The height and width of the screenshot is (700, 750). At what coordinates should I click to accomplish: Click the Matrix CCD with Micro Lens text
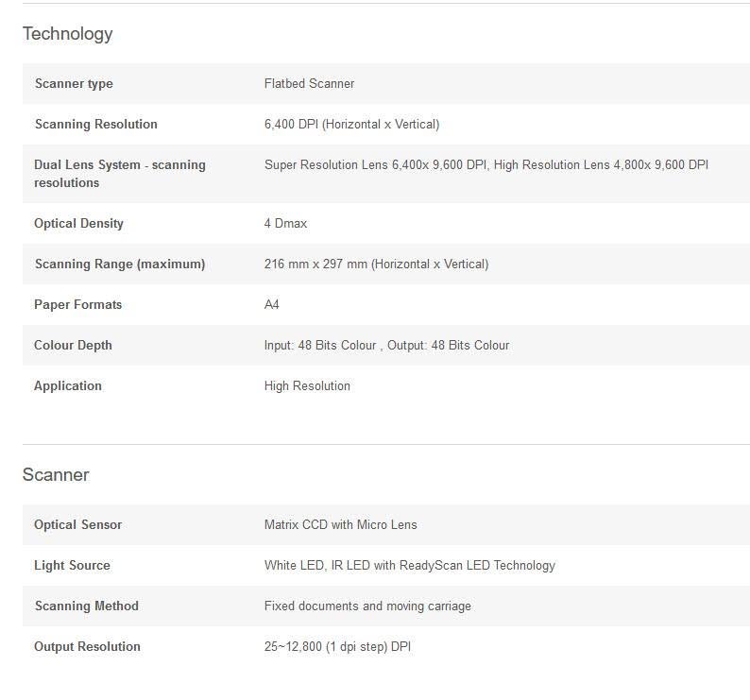coord(341,524)
